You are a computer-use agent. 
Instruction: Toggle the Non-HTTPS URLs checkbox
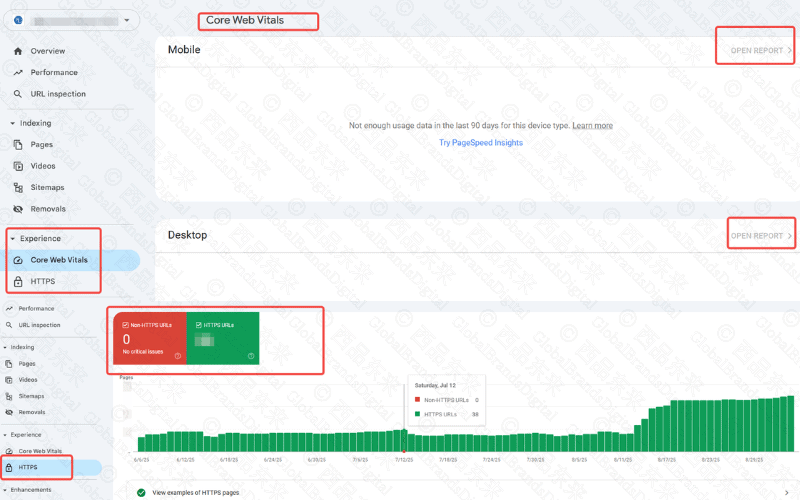125,325
